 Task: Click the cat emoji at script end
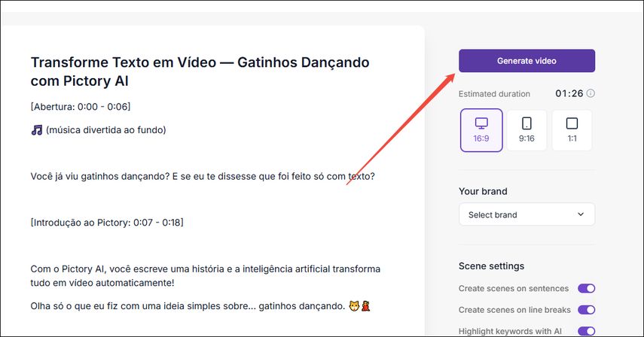pos(354,306)
